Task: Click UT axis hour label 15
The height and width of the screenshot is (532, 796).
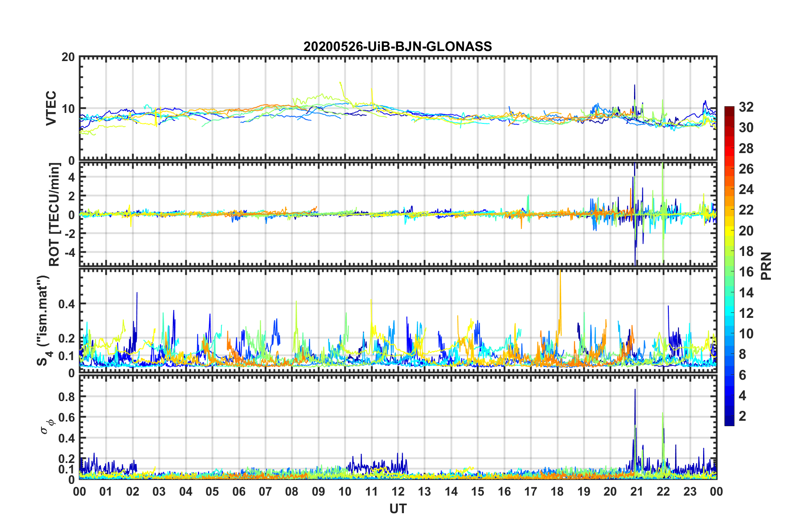Action: coord(478,491)
